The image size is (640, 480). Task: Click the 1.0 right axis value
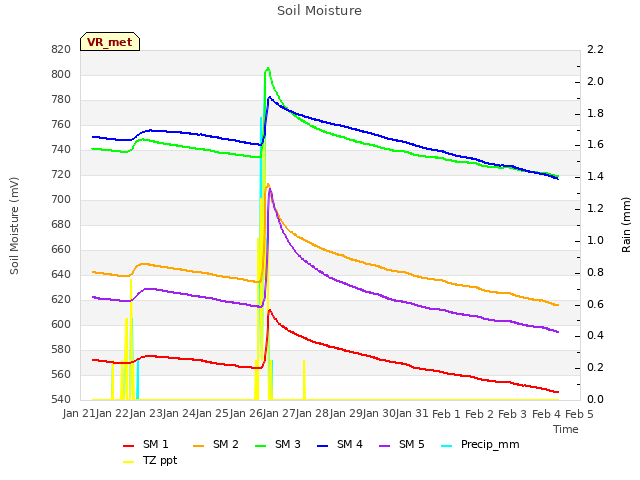(x=595, y=240)
